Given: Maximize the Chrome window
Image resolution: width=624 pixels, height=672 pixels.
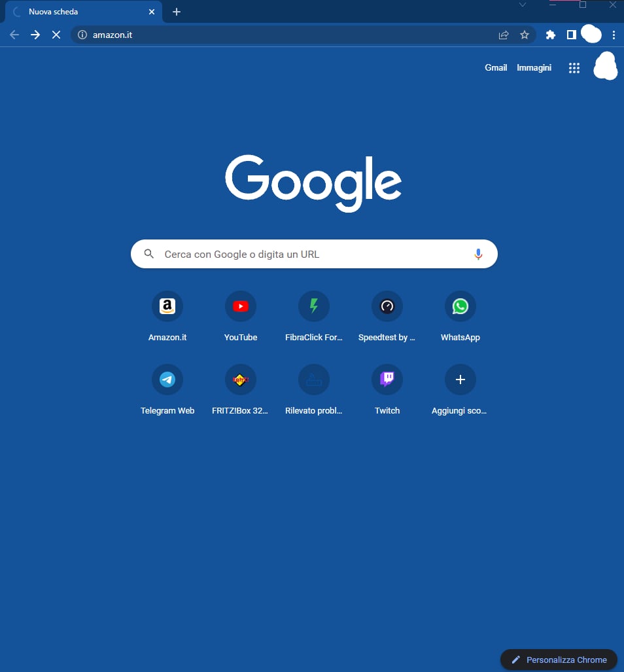Looking at the screenshot, I should tap(583, 5).
